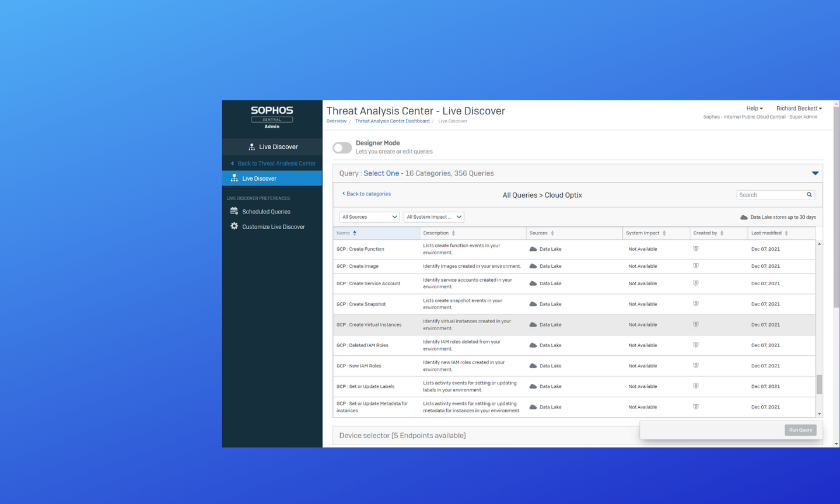Viewport: 840px width, 504px height.
Task: Open the Help menu
Action: [x=754, y=108]
